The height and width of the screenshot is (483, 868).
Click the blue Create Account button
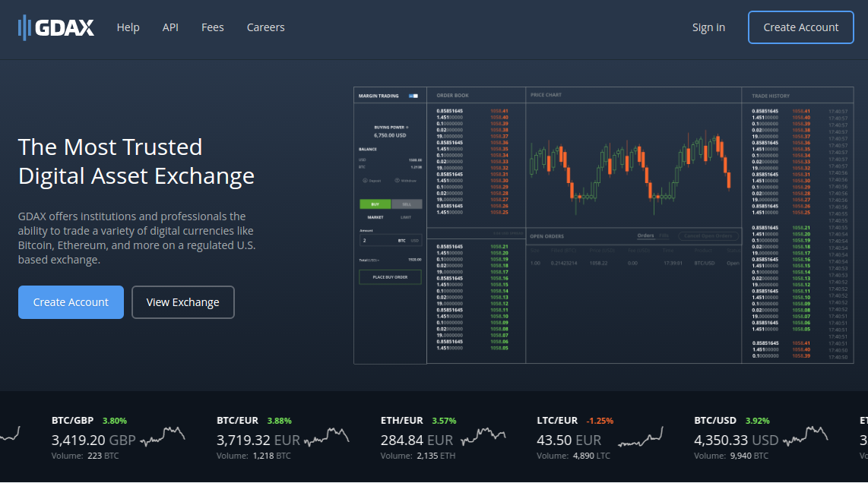point(71,302)
